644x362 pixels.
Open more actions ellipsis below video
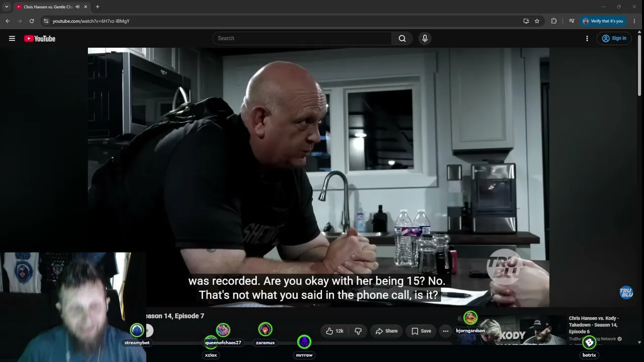pos(446,331)
